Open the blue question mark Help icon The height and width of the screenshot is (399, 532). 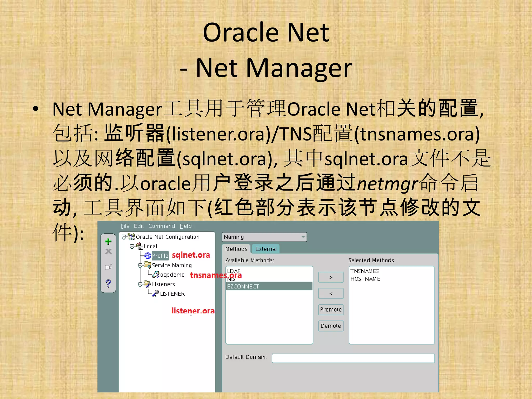(x=108, y=283)
